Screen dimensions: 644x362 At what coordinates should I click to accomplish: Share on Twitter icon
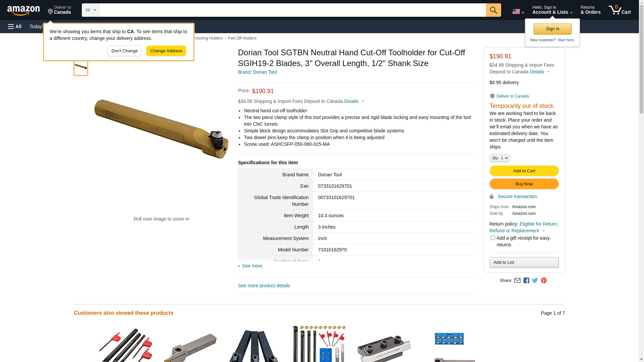pyautogui.click(x=535, y=281)
